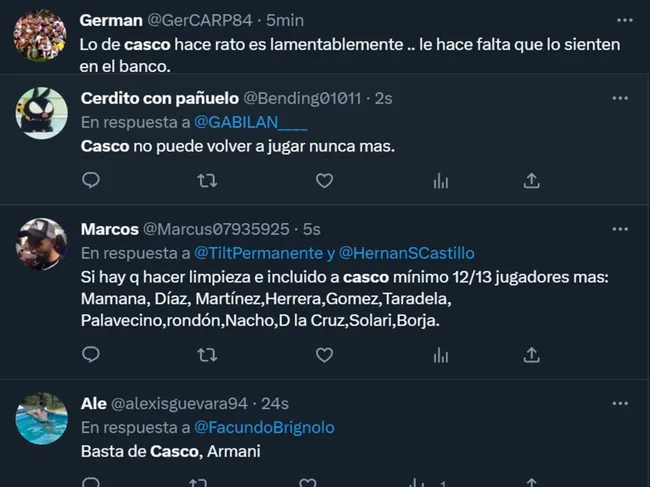Screen dimensions: 650x487
Task: View analytics for Marcos's tweet
Action: pyautogui.click(x=440, y=354)
